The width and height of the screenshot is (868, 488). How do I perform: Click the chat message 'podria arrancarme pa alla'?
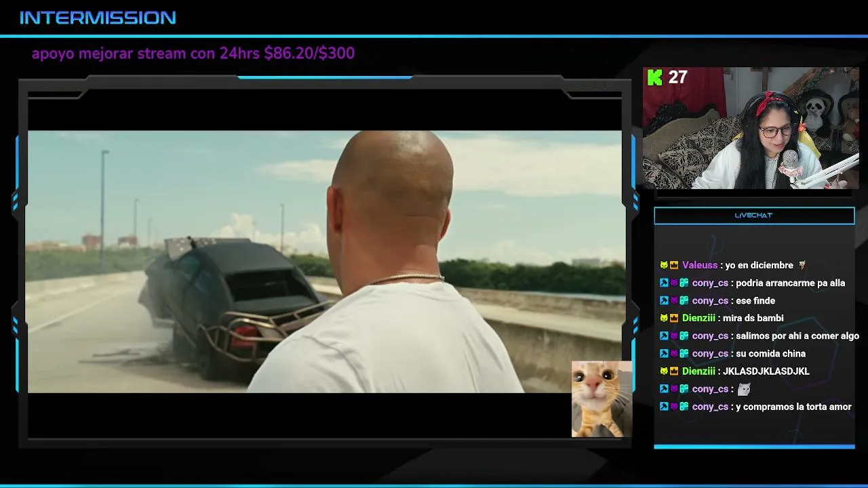coord(790,283)
